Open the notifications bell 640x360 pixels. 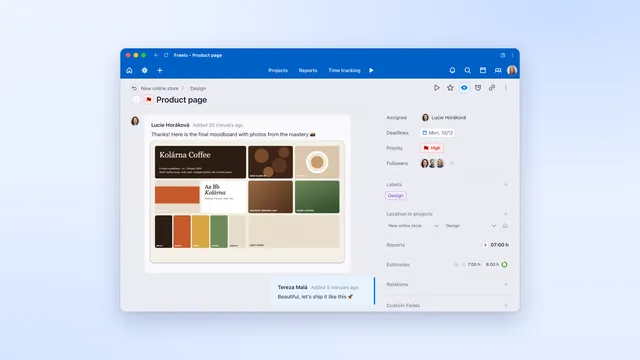[x=452, y=70]
